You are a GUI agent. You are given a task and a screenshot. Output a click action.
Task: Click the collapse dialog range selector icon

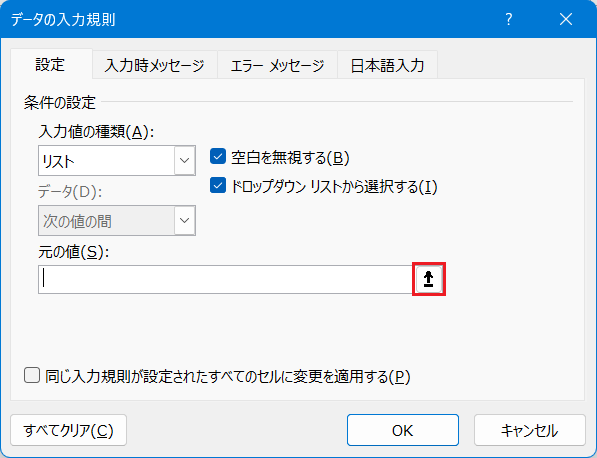pos(429,279)
